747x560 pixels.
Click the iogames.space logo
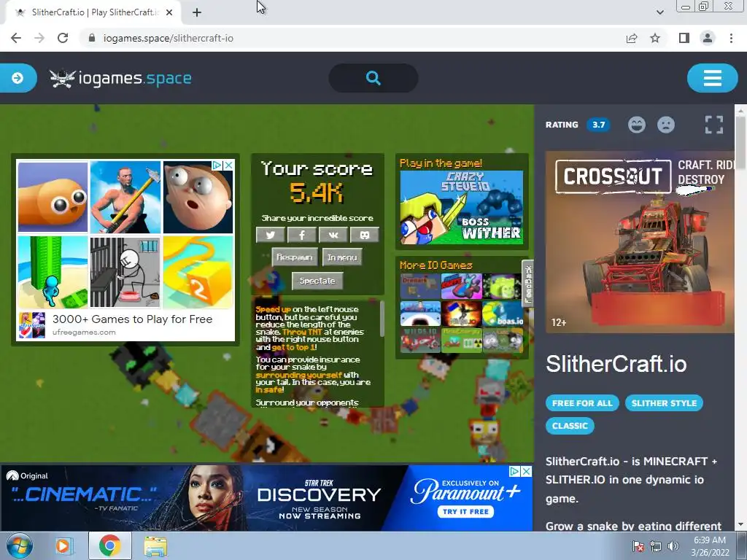coord(120,78)
